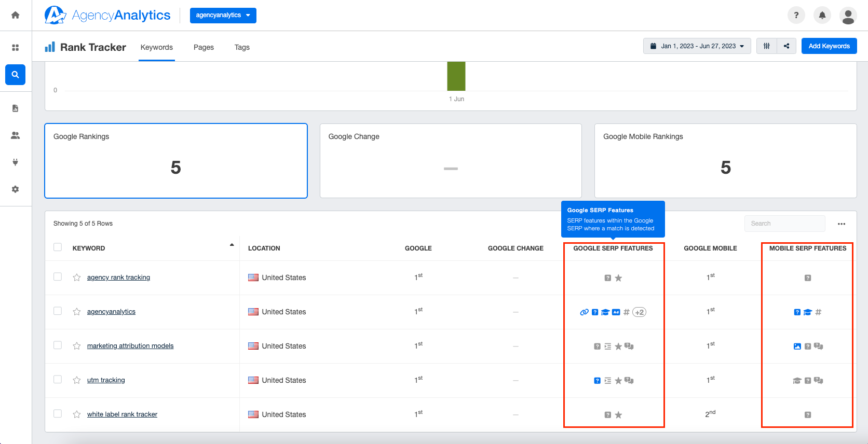Screen dimensions: 868x444
Task: Click the Mobile SERP Features column header
Action: coord(808,248)
